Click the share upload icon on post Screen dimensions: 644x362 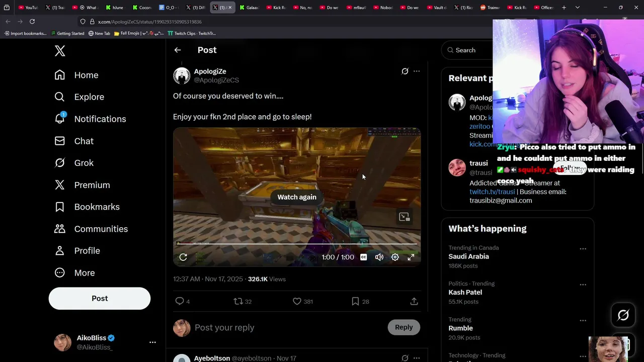click(414, 301)
